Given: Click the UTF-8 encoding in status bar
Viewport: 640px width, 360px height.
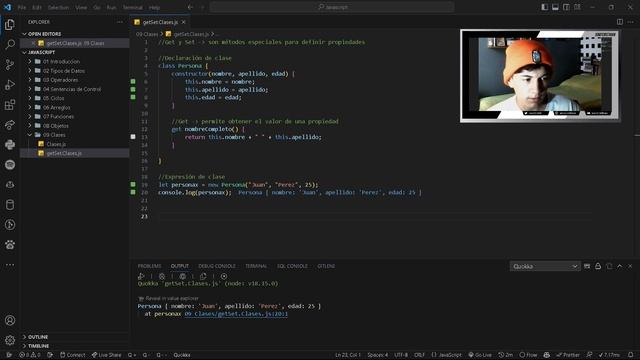Looking at the screenshot, I should click(401, 355).
